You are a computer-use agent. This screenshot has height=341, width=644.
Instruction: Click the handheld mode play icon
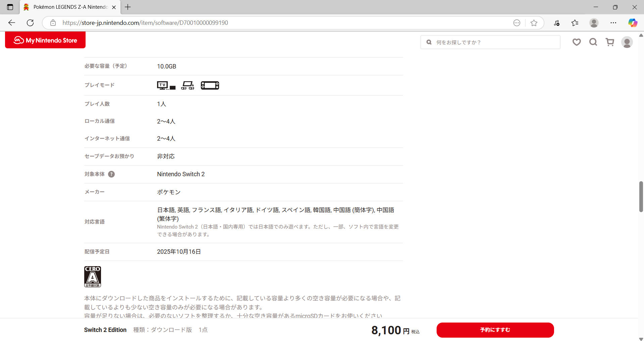(210, 86)
